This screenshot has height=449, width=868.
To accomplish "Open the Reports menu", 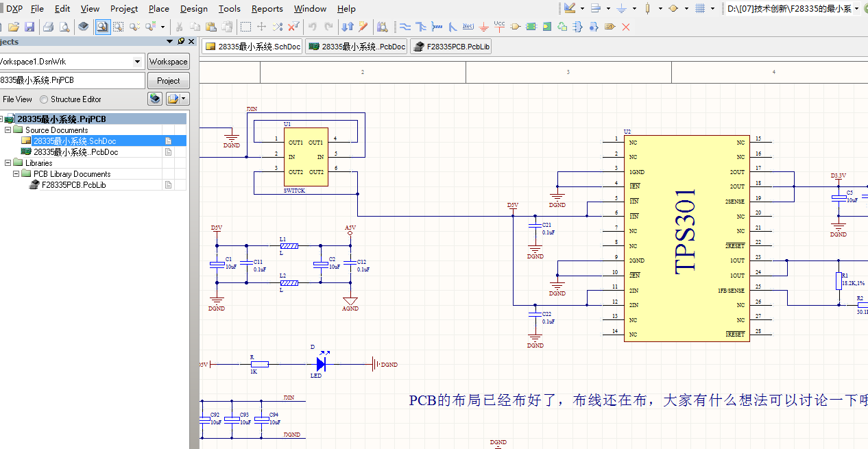I will click(x=267, y=8).
